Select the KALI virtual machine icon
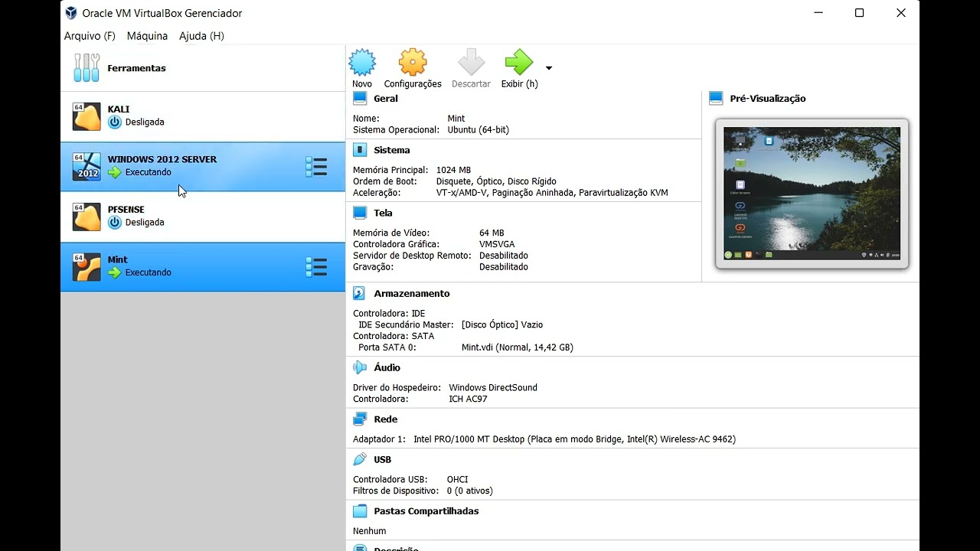 87,116
